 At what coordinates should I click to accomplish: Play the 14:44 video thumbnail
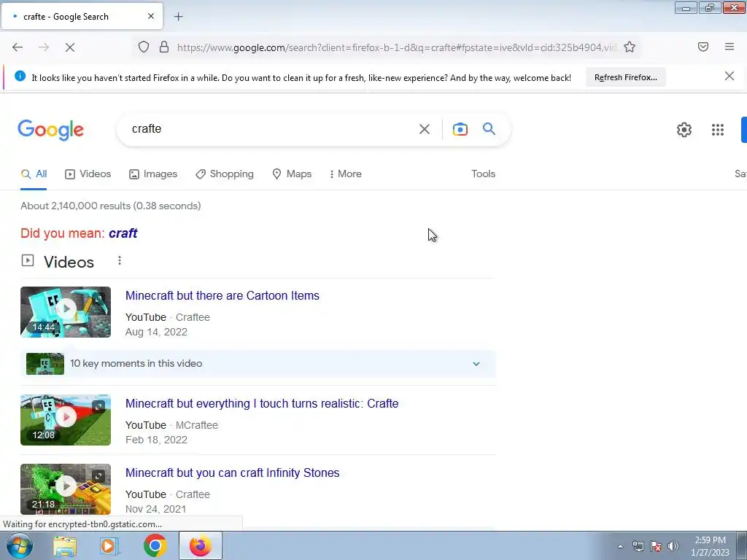pyautogui.click(x=66, y=312)
